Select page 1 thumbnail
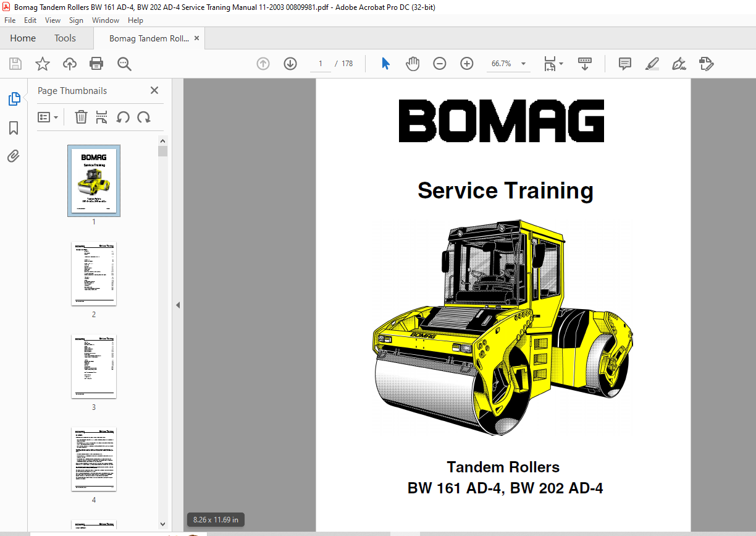Screen dimensions: 756x536 click(x=94, y=181)
